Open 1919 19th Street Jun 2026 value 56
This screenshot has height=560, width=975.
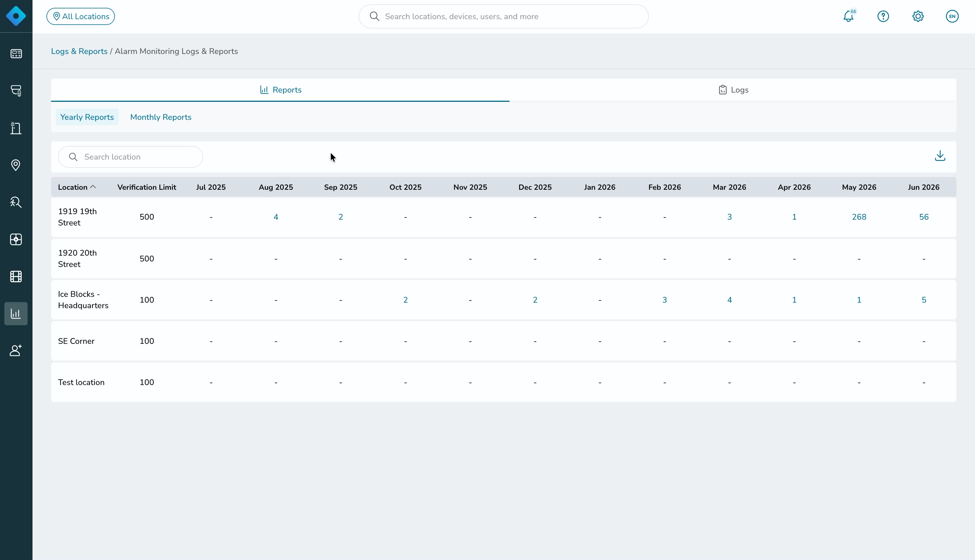924,217
